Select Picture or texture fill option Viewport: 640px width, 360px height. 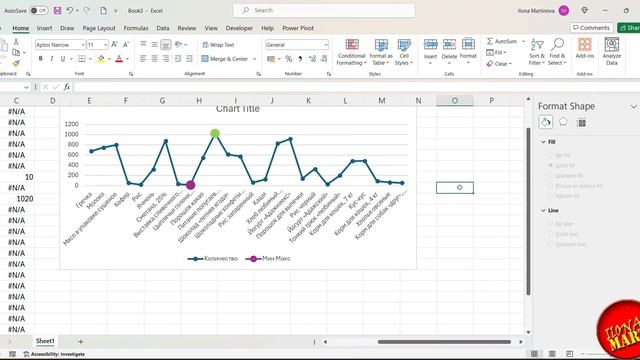[551, 186]
